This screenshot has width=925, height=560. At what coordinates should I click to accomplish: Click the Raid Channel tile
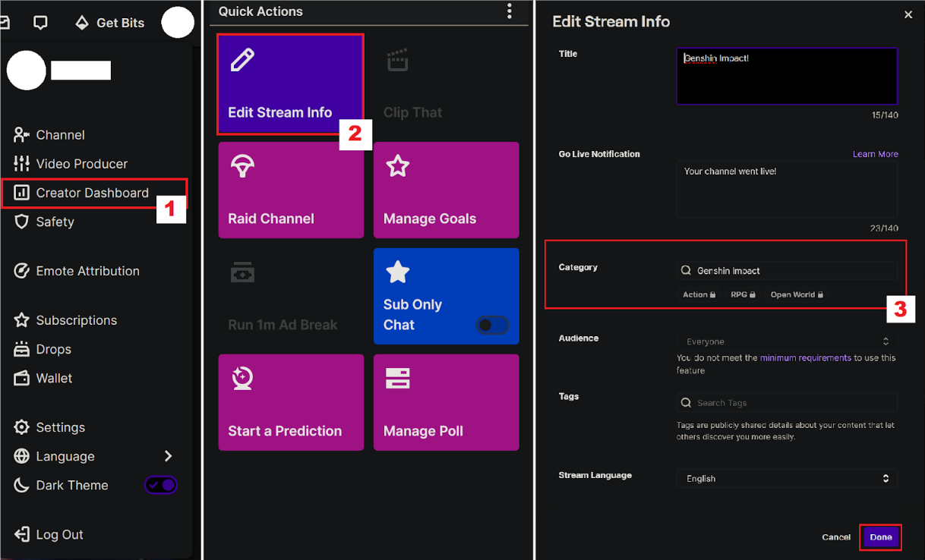pos(290,190)
